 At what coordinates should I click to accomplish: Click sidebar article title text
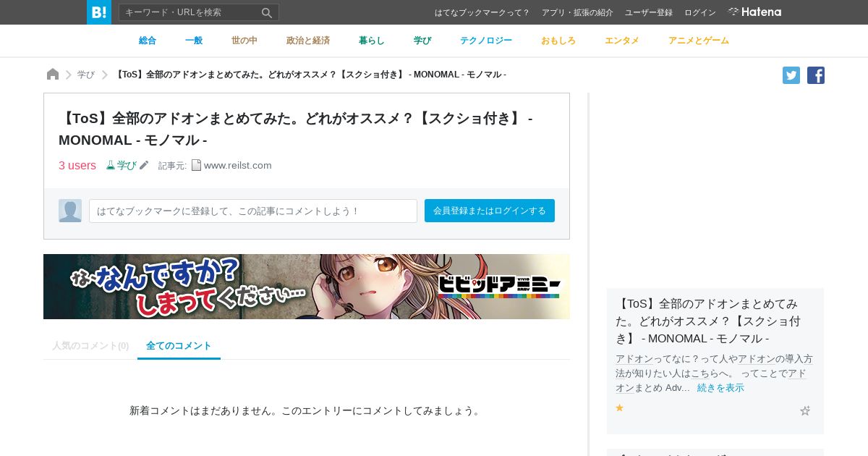tap(707, 321)
